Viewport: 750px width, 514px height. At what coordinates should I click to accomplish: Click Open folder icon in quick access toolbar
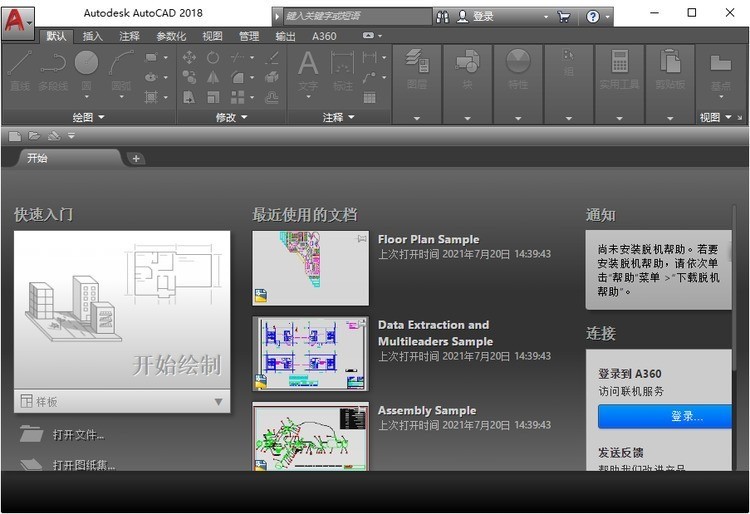pyautogui.click(x=34, y=136)
